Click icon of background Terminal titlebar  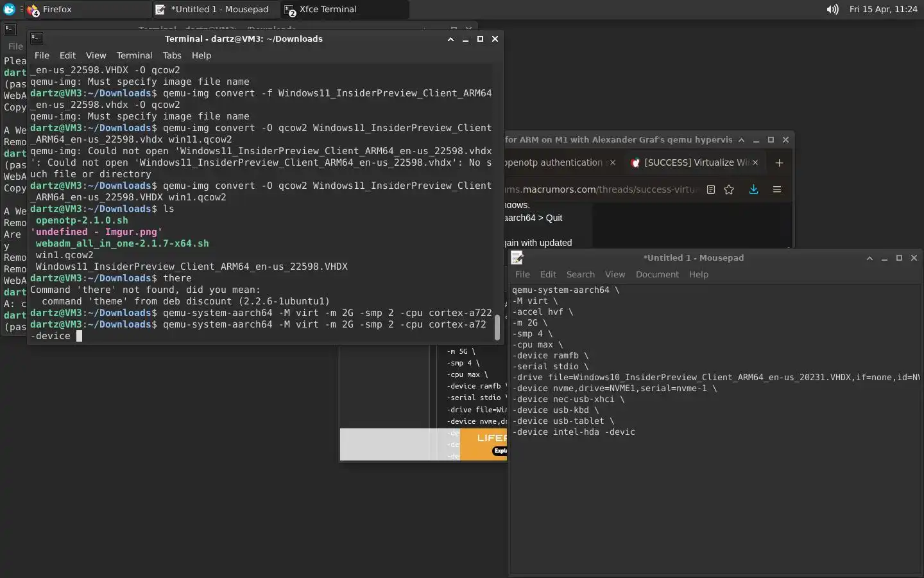(x=10, y=29)
